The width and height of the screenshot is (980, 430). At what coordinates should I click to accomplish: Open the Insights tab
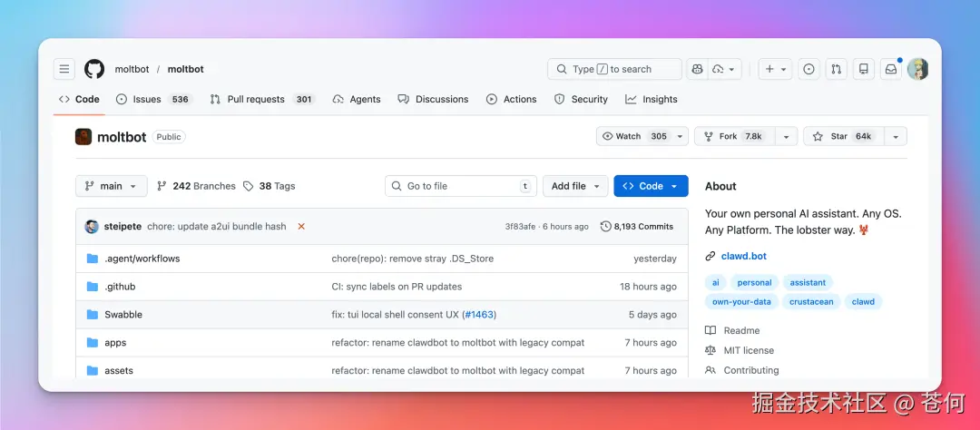[652, 100]
